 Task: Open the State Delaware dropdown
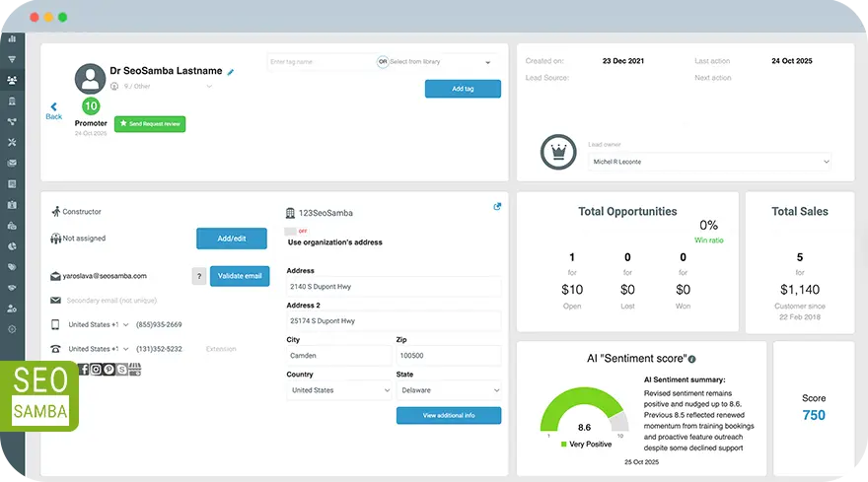[x=449, y=390]
